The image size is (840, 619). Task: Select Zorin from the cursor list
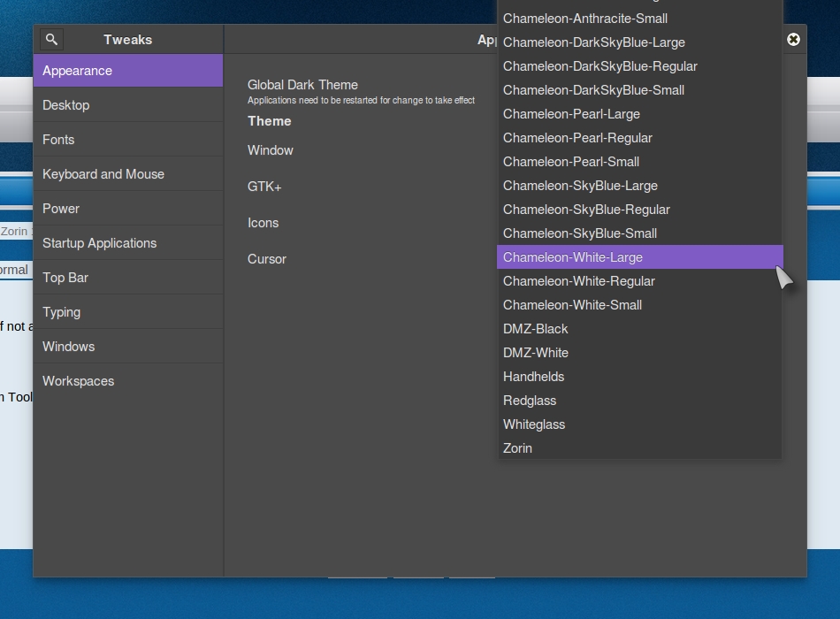pyautogui.click(x=518, y=448)
